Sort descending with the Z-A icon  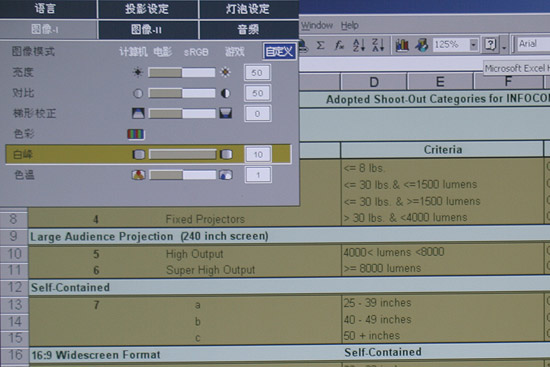(x=377, y=45)
